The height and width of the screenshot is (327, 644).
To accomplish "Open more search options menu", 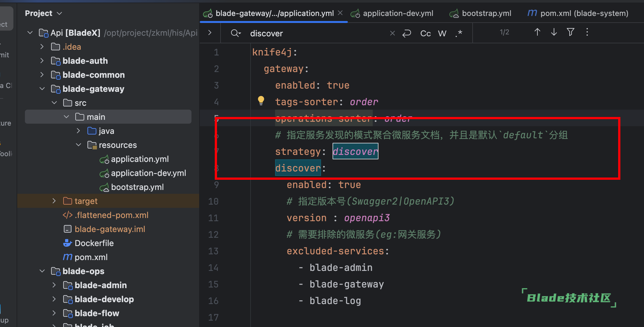I will (x=587, y=32).
